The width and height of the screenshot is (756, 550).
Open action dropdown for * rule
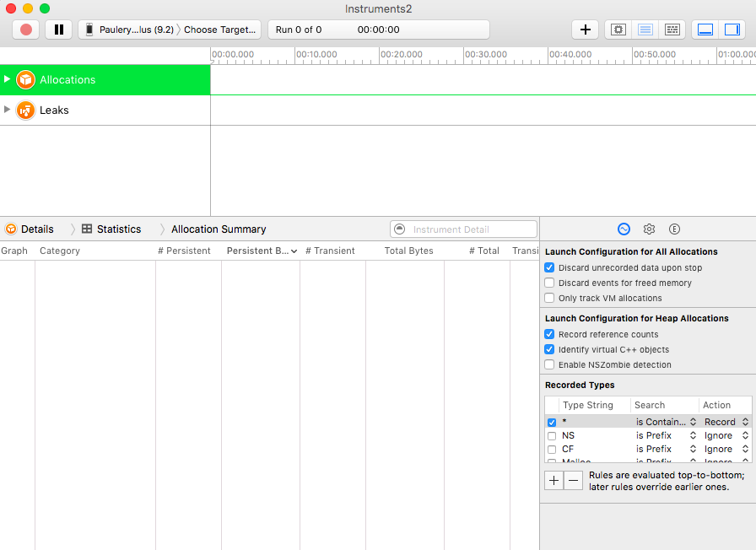pyautogui.click(x=726, y=422)
